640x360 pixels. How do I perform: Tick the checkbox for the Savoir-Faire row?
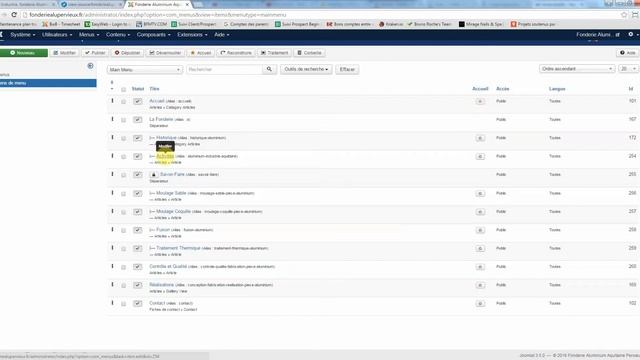(x=124, y=175)
